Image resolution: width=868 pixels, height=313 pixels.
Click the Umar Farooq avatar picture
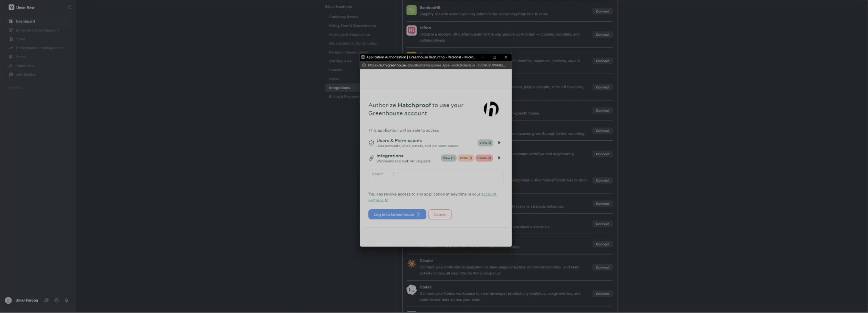[8, 300]
